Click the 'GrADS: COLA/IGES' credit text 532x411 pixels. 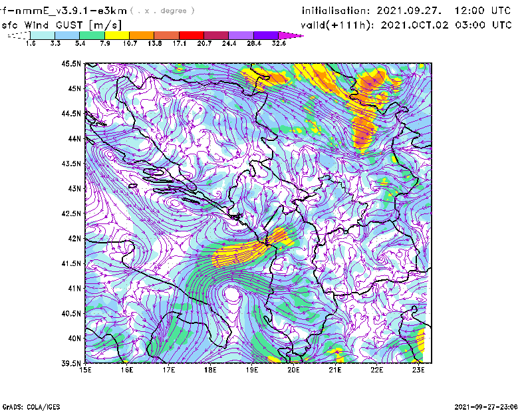(31, 407)
